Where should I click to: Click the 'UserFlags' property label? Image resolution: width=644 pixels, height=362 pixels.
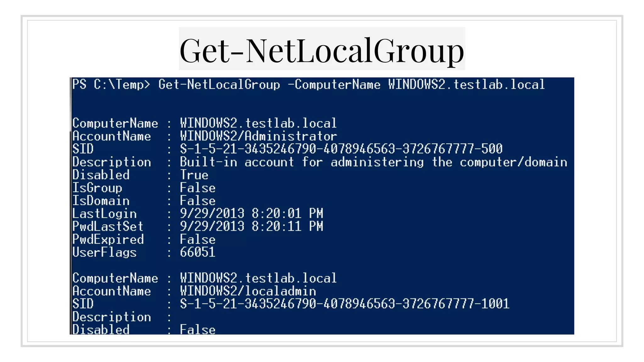[104, 252]
